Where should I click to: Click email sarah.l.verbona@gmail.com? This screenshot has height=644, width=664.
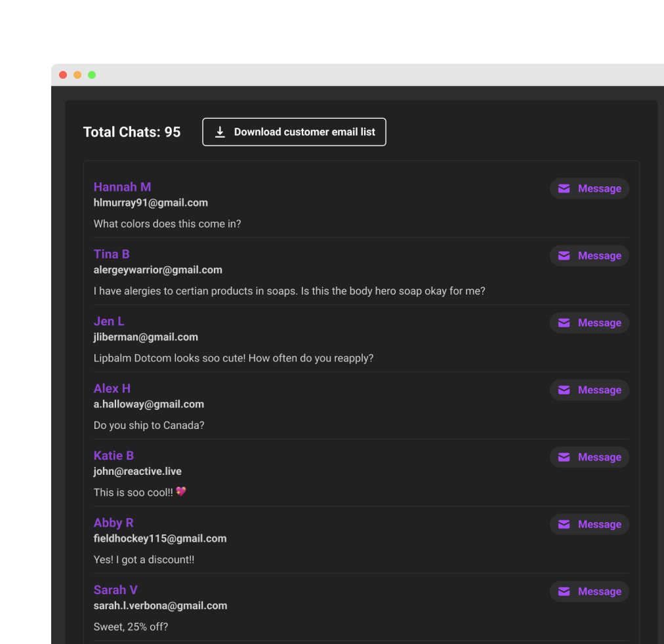[160, 606]
